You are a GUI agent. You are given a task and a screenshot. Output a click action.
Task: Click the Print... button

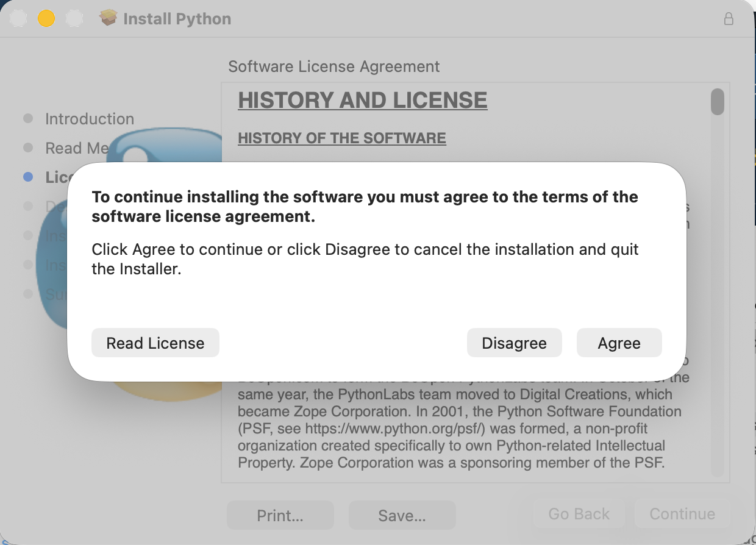click(x=280, y=515)
